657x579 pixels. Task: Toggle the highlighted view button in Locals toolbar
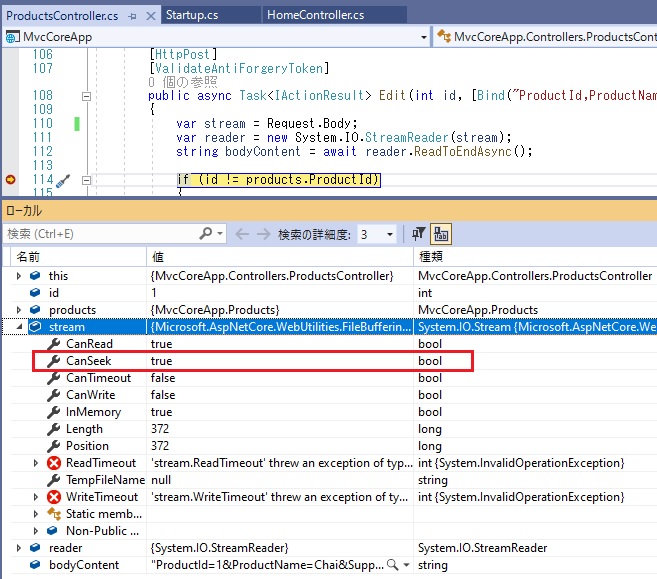441,234
